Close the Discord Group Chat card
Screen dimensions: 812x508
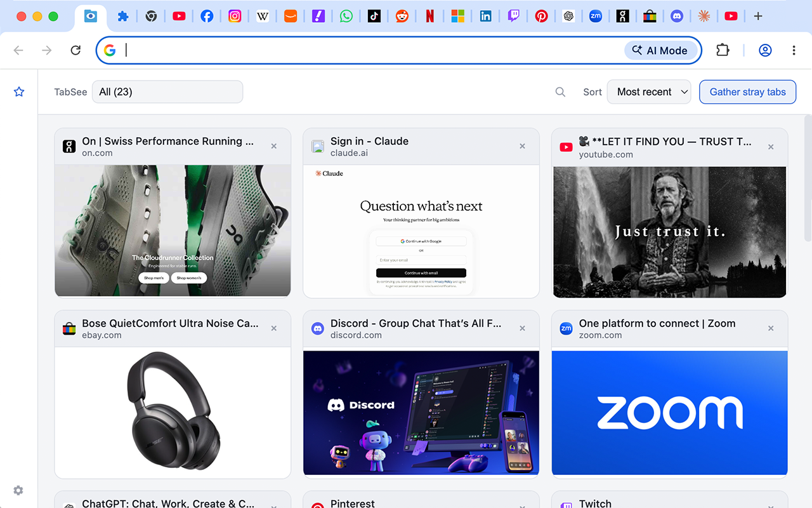click(523, 328)
